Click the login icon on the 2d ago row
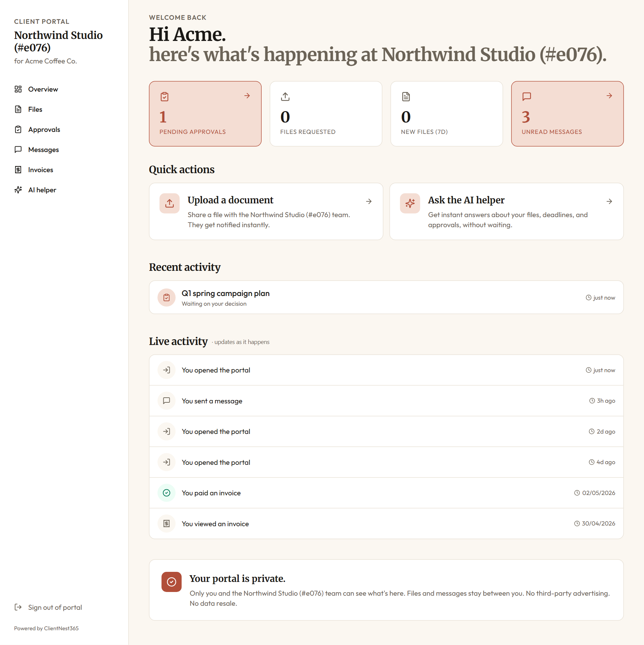The width and height of the screenshot is (644, 645). (167, 432)
